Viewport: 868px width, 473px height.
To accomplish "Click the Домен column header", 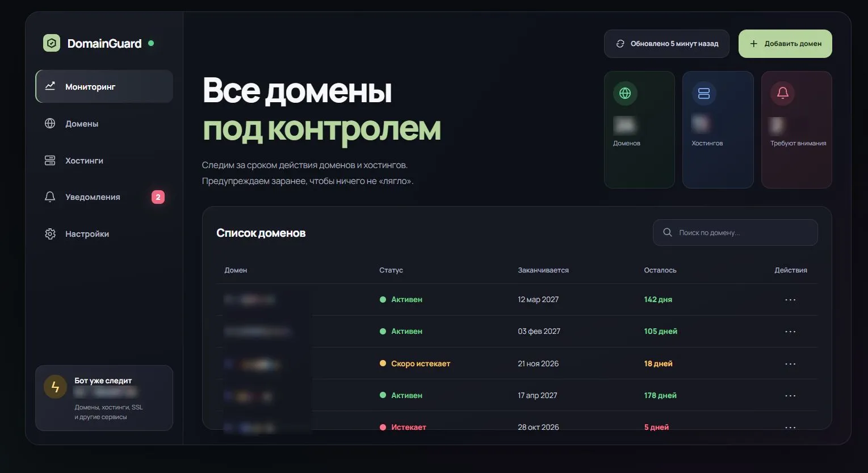I will 236,270.
